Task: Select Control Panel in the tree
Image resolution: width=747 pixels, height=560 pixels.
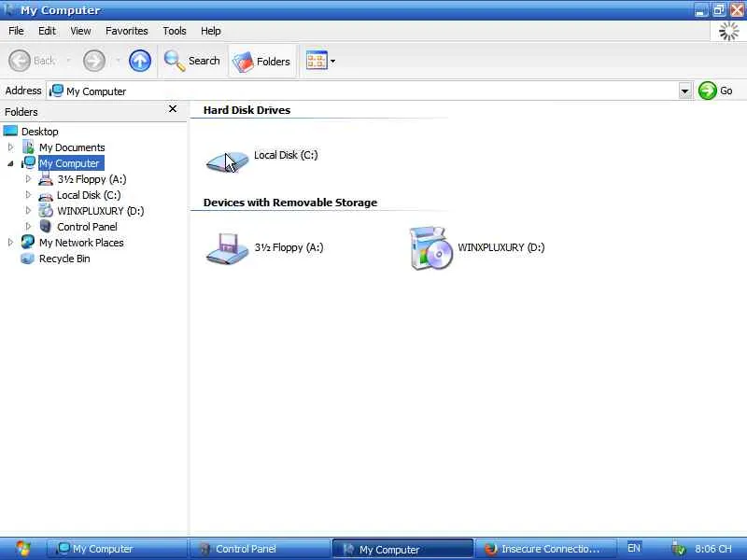Action: tap(87, 227)
